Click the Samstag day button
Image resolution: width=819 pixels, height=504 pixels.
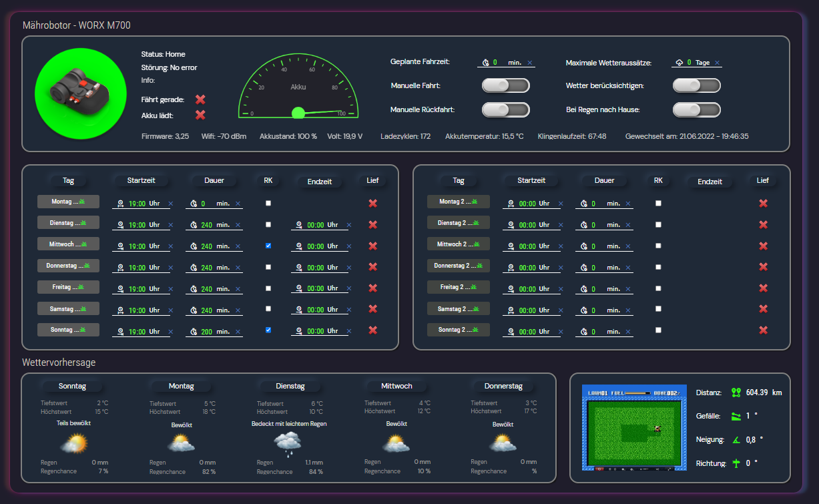coord(68,308)
